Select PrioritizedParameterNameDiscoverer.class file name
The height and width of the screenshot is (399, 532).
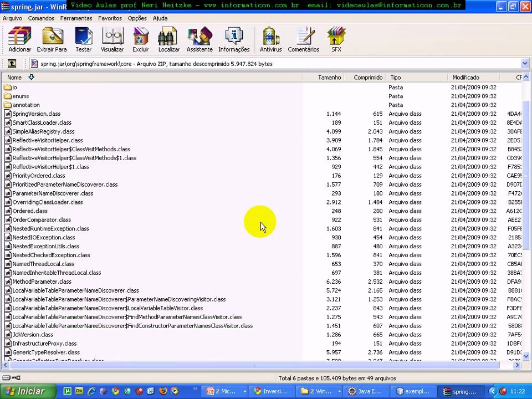pyautogui.click(x=65, y=184)
